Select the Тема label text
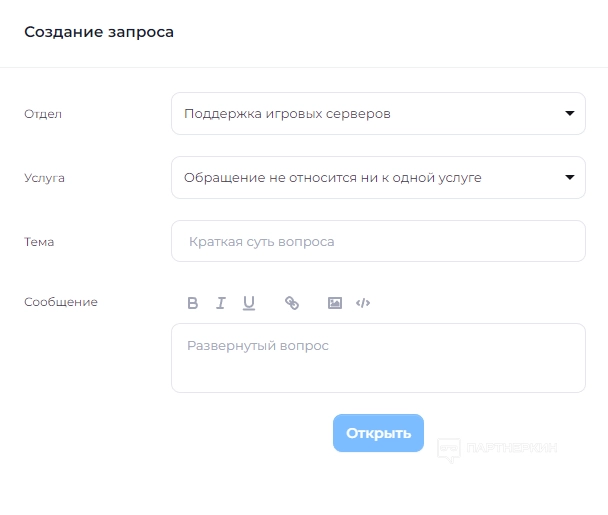This screenshot has width=608, height=515. [39, 242]
